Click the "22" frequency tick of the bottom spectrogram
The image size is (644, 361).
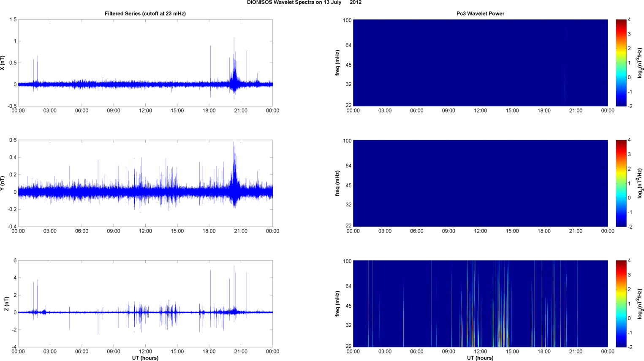point(348,346)
